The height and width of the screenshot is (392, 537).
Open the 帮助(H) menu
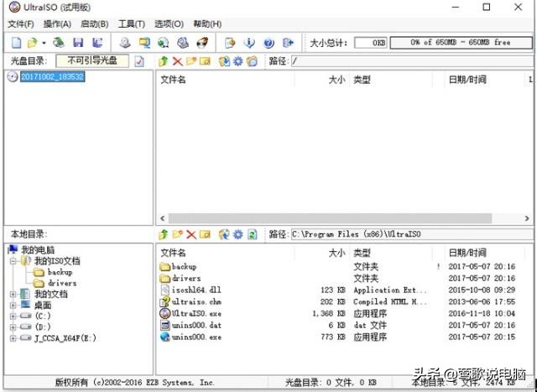click(207, 24)
